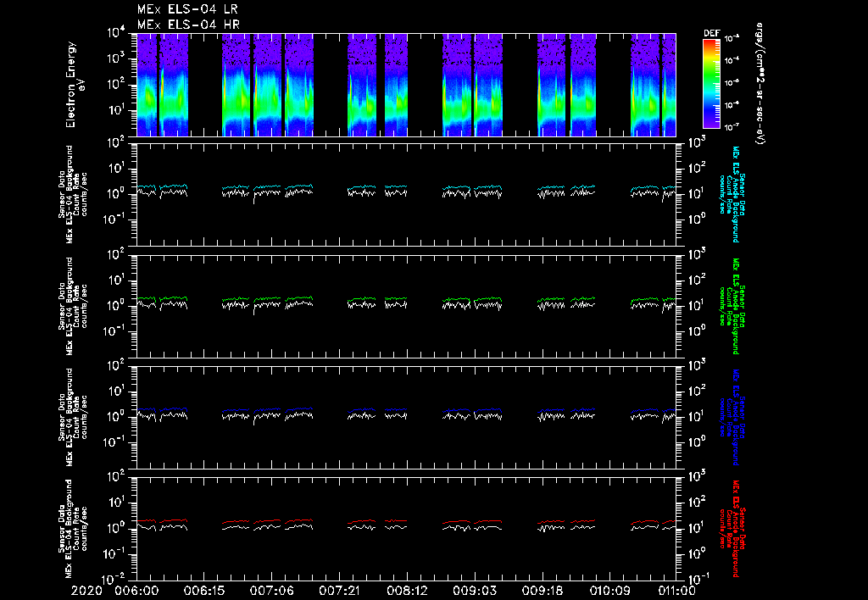868x600 pixels.
Task: Click the "DEF" label above the color bar
Action: point(711,33)
